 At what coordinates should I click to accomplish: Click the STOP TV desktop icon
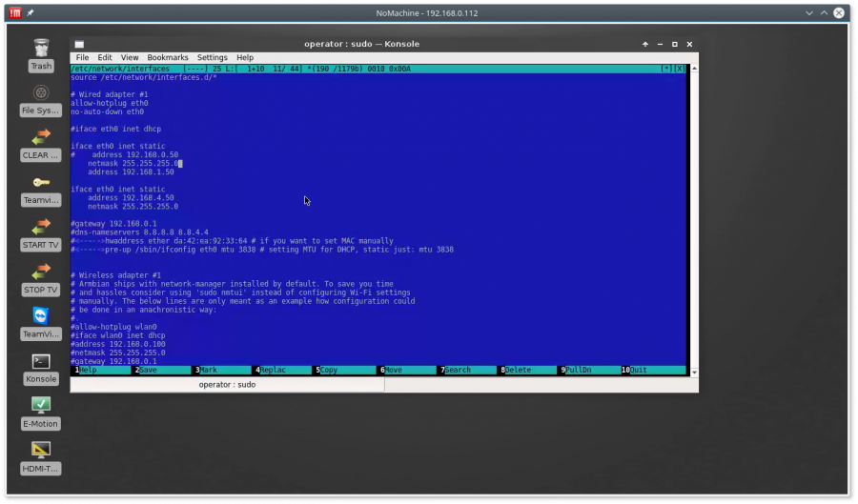[x=41, y=272]
